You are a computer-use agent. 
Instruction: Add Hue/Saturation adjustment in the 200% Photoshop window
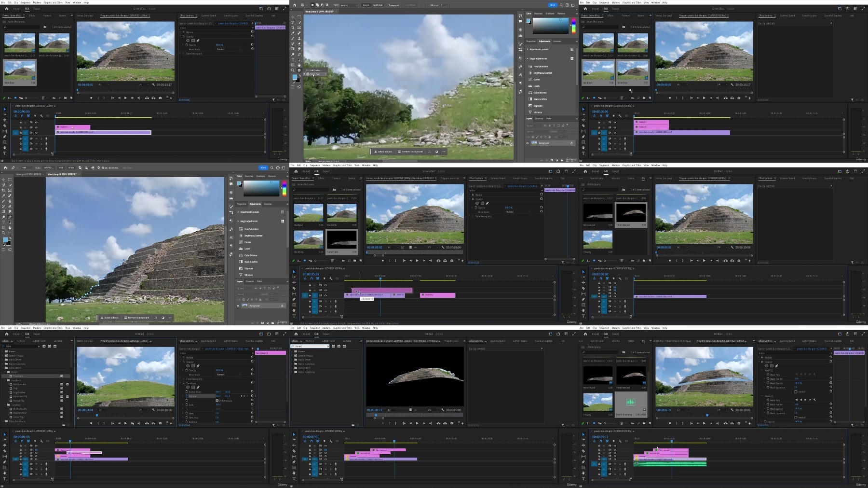coord(538,66)
